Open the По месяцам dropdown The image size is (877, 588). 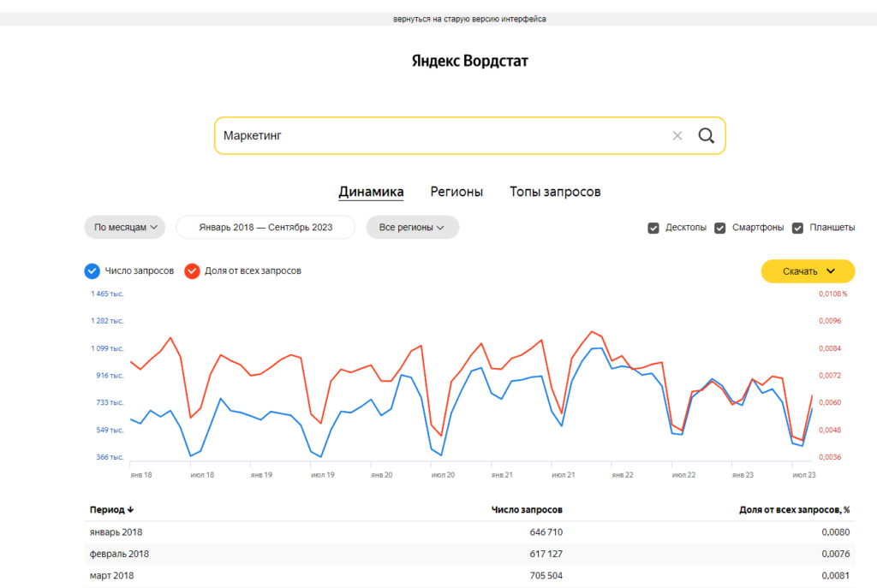[x=125, y=227]
